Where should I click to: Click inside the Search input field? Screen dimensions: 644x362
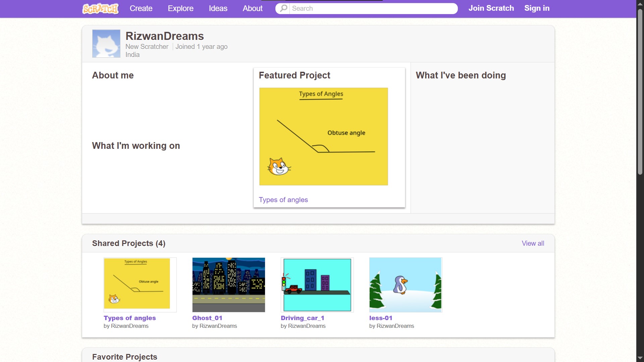pyautogui.click(x=372, y=8)
